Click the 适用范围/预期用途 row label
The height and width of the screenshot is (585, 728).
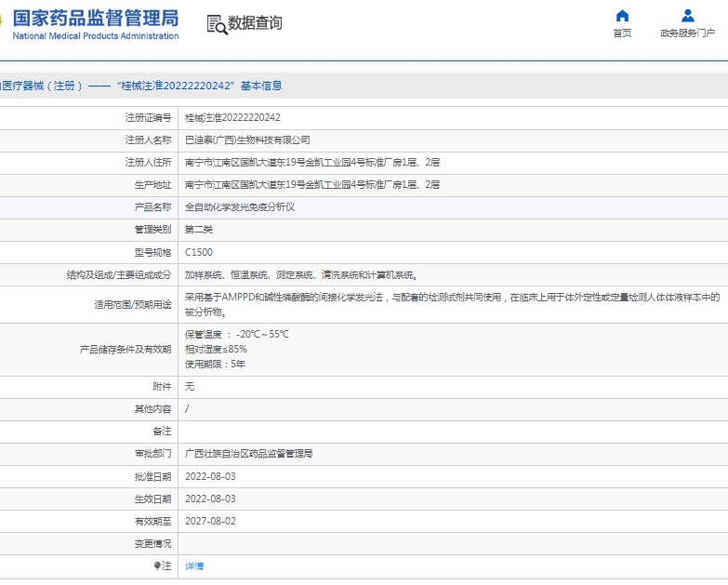(x=133, y=304)
